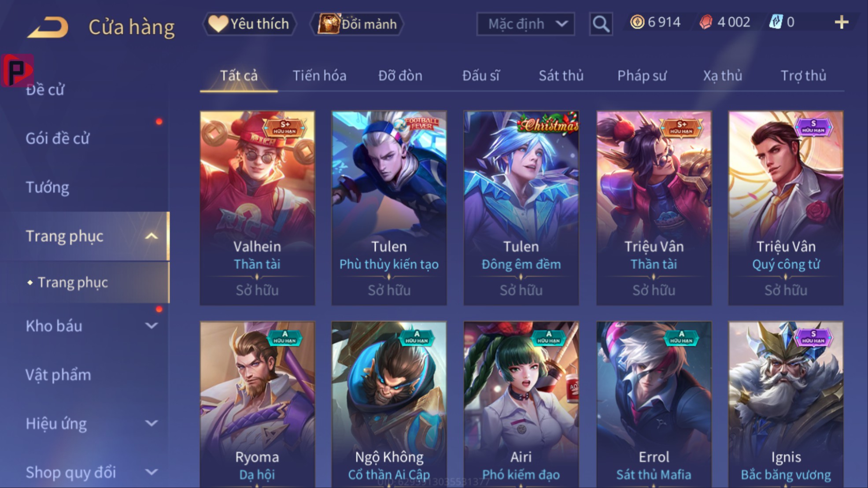Tap the golden back arrow icon

pyautogui.click(x=48, y=27)
